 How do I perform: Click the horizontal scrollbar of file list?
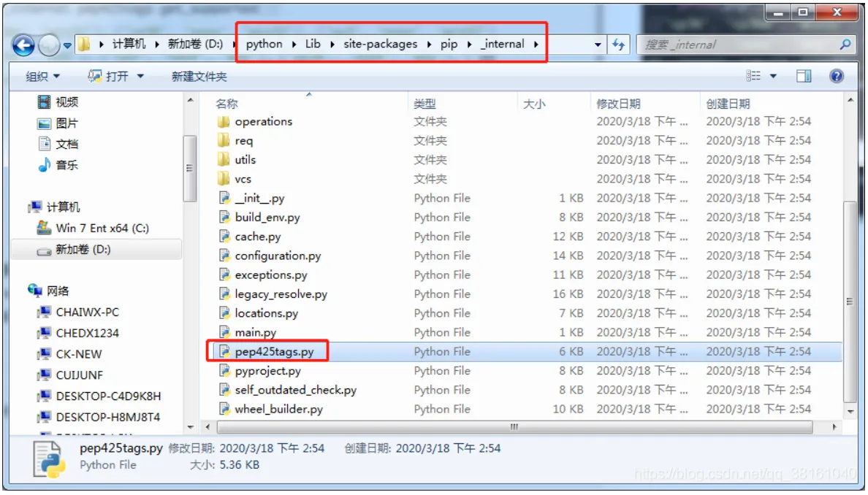pos(515,427)
